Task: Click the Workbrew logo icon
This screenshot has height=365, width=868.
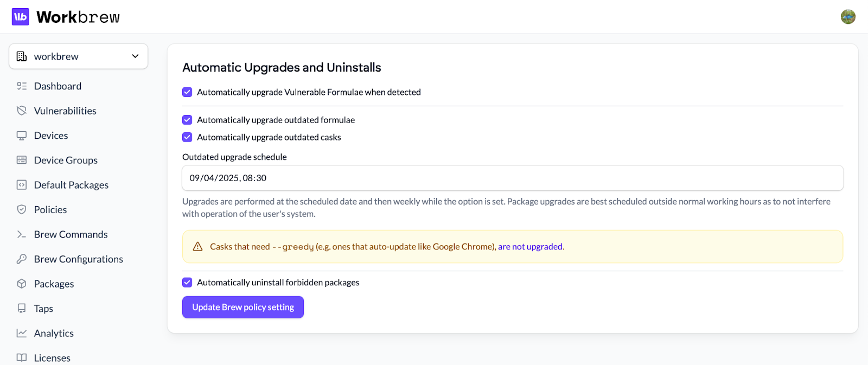Action: (x=21, y=17)
